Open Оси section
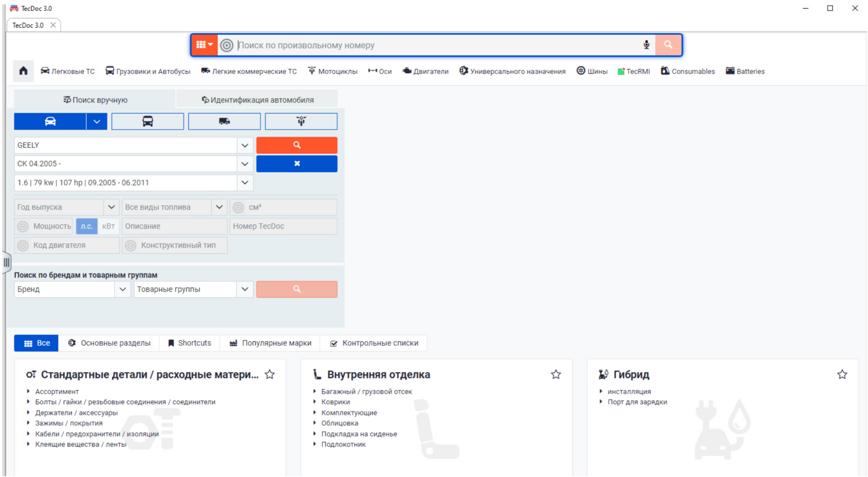The height and width of the screenshot is (477, 868). (380, 71)
